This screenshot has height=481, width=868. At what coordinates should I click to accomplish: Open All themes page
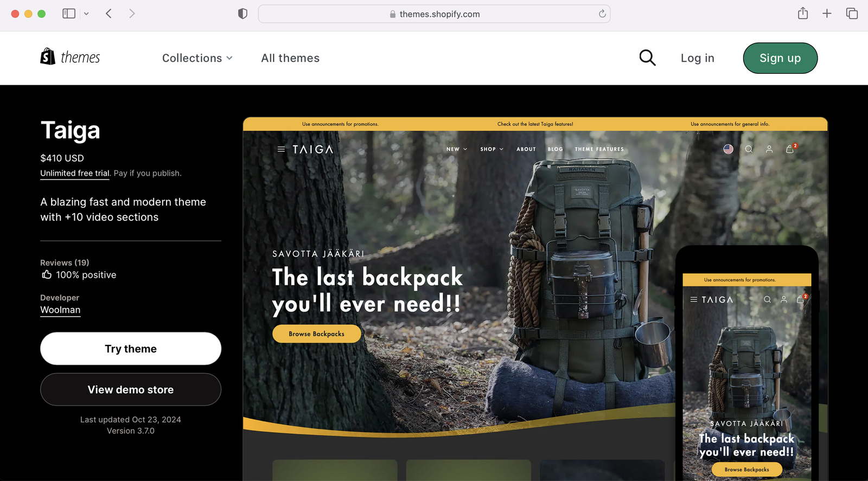pyautogui.click(x=290, y=58)
